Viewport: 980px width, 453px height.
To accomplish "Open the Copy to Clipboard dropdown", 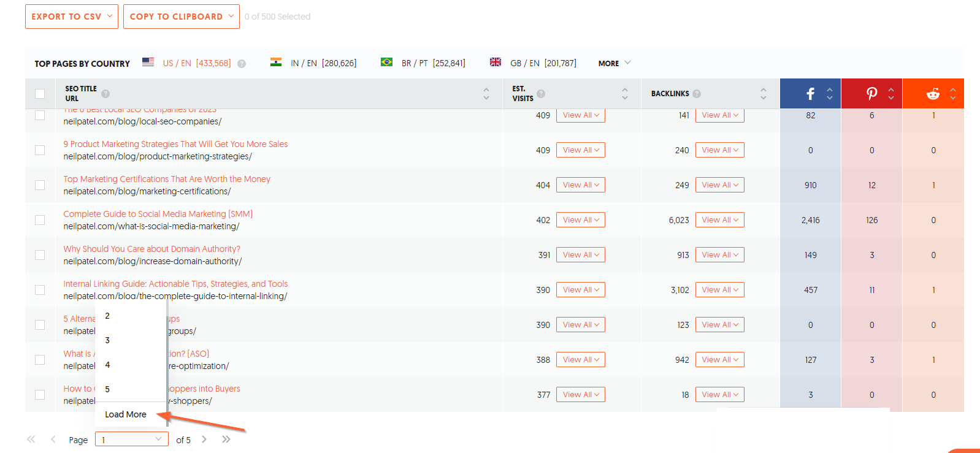I will (x=182, y=17).
